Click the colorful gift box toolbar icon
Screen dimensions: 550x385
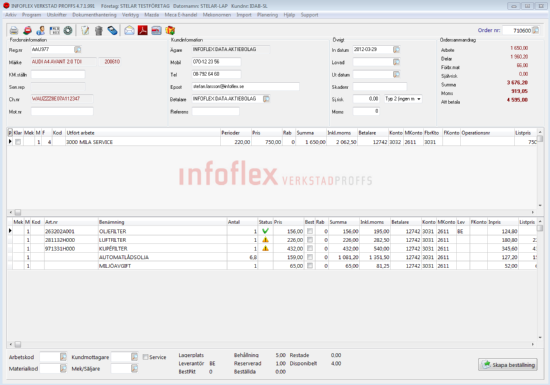coord(170,31)
